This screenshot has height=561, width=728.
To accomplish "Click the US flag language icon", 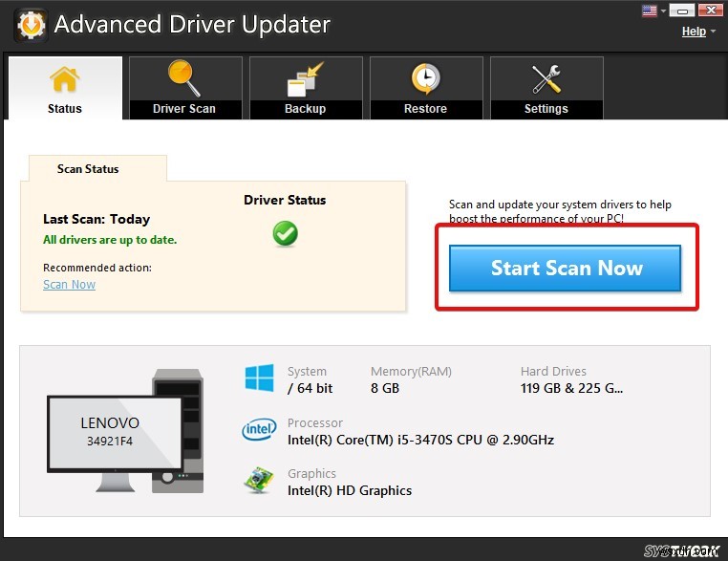I will (x=649, y=11).
